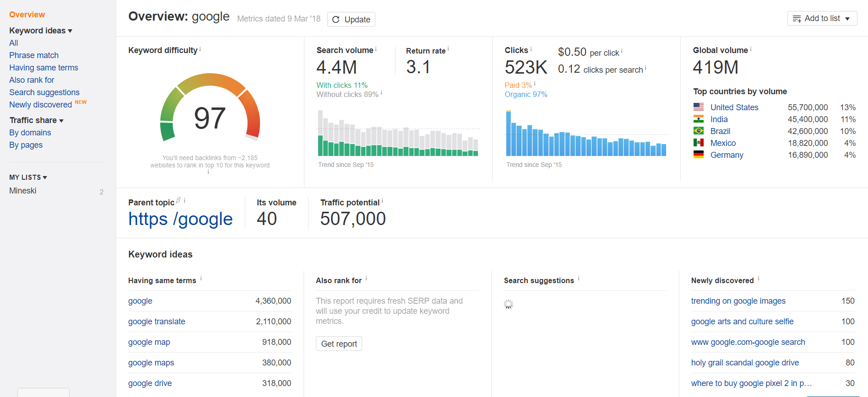Image resolution: width=868 pixels, height=397 pixels.
Task: Open the Add to list dropdown
Action: pyautogui.click(x=822, y=19)
